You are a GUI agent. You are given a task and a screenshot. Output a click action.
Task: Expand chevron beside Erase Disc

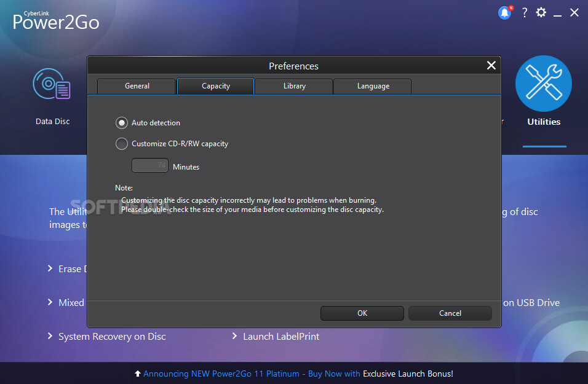coord(50,268)
